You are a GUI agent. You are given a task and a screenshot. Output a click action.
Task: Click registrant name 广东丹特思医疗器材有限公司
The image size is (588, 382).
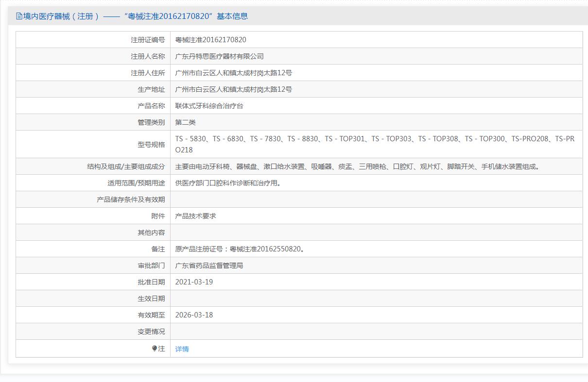220,56
